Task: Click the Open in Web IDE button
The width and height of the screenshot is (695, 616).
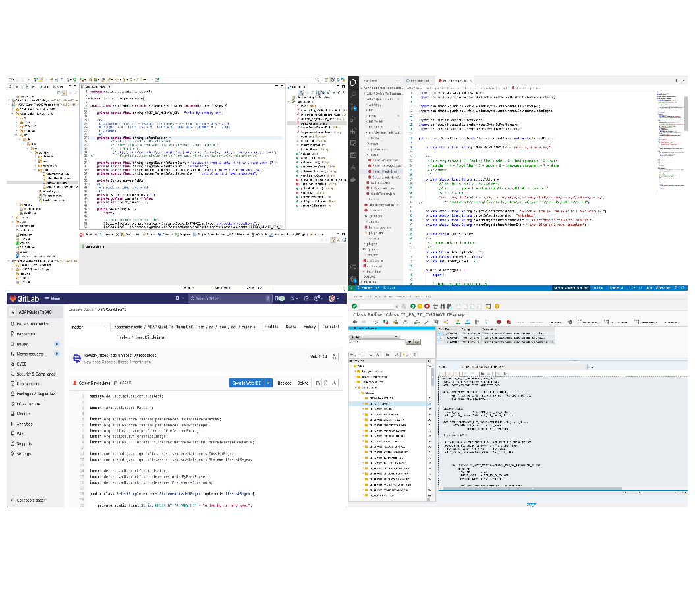Action: (x=246, y=383)
